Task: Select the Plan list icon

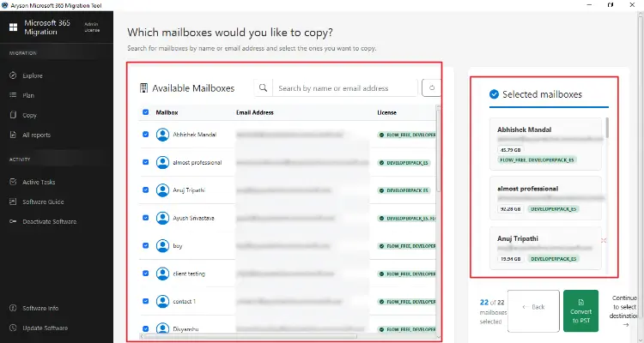Action: pos(13,95)
